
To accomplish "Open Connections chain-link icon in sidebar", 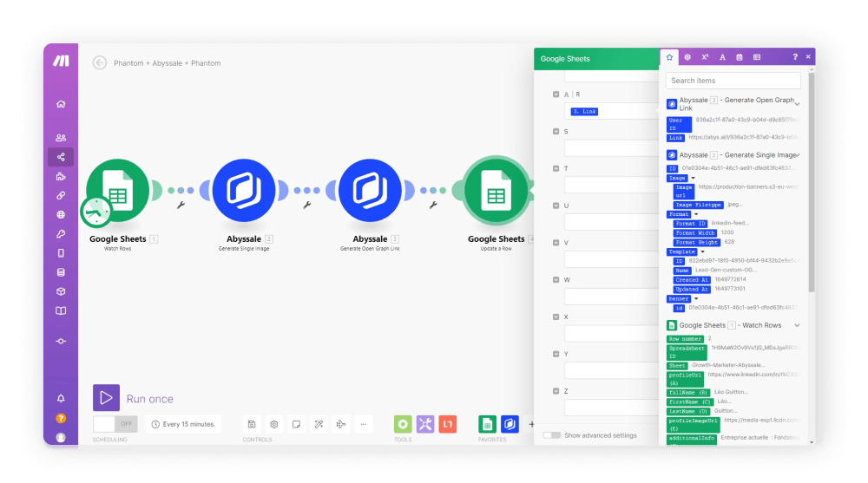I will (x=61, y=195).
